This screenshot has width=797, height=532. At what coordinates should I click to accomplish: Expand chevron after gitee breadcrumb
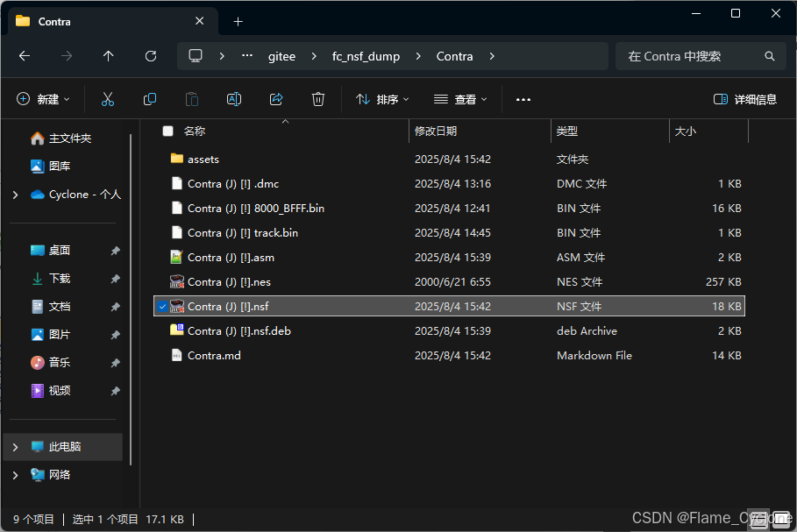click(x=314, y=56)
